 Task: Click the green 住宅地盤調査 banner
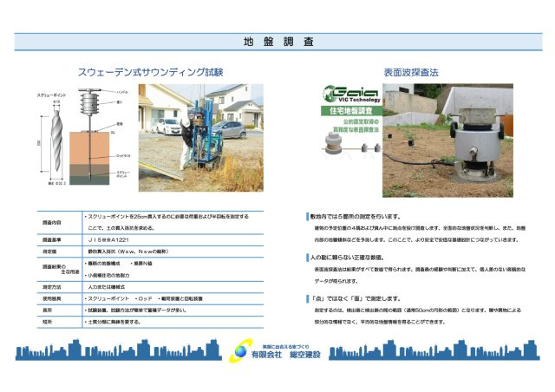tap(351, 111)
